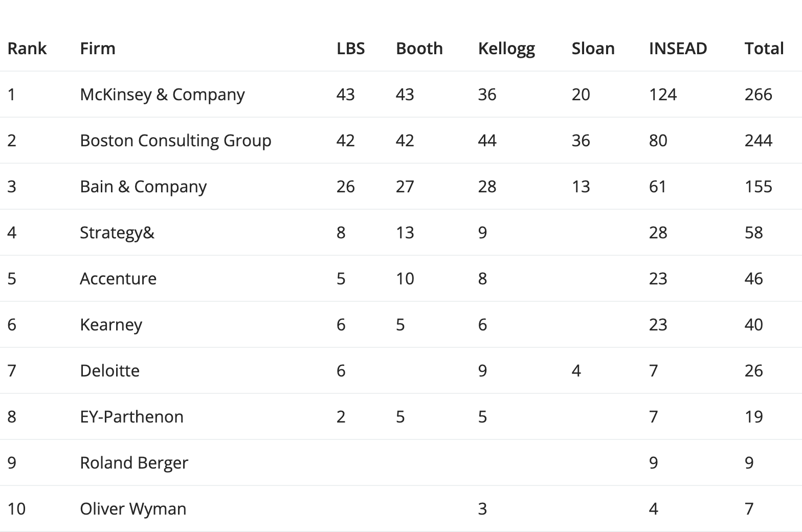
Task: Select the Accenture firm cell
Action: click(x=118, y=279)
